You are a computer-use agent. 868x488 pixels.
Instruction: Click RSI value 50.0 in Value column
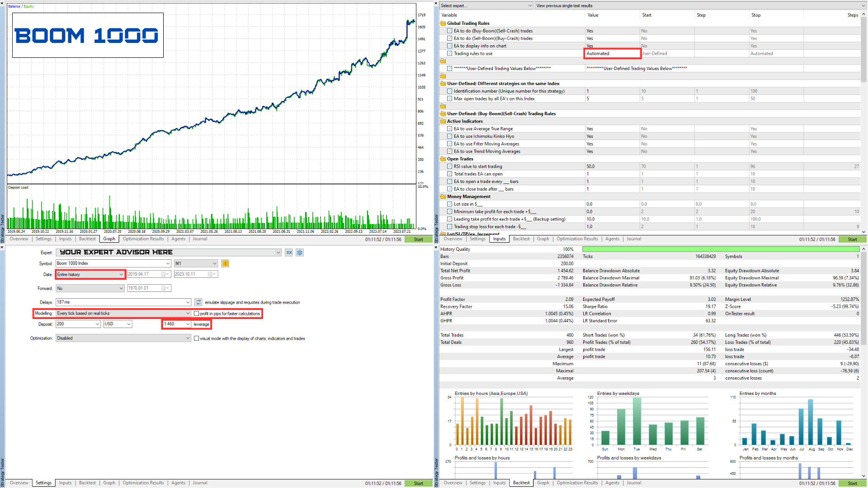pos(612,166)
